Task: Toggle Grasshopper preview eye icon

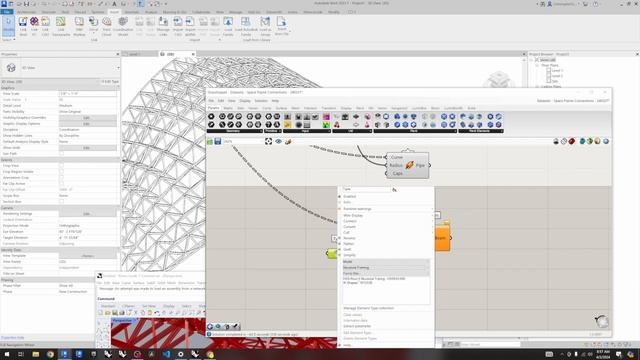Action: pyautogui.click(x=278, y=141)
